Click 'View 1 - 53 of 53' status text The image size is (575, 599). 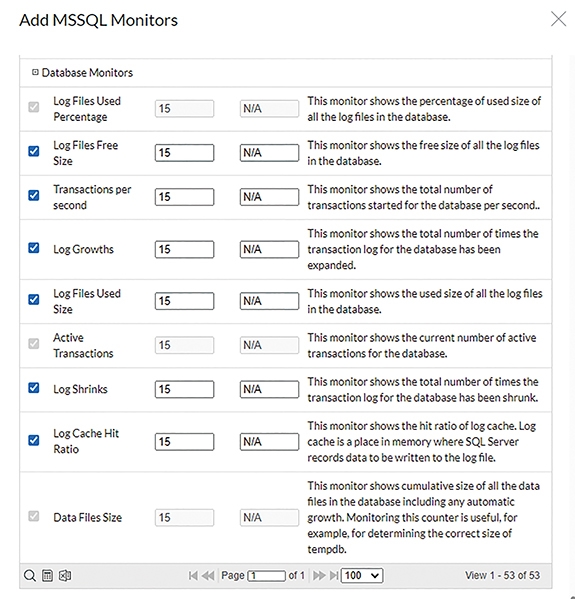point(502,575)
